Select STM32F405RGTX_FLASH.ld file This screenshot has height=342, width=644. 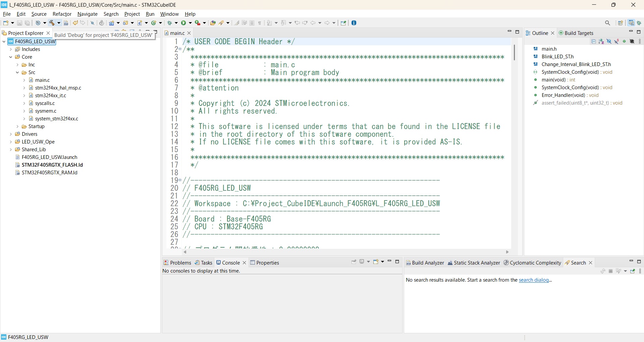[49, 165]
